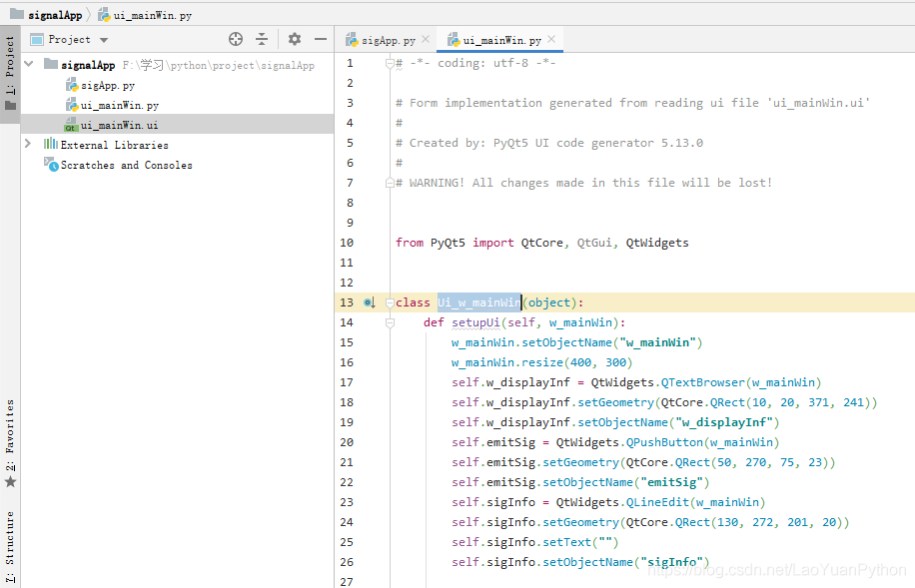Click the 'Created by: PyQt5 UI code generator' comment

(549, 143)
